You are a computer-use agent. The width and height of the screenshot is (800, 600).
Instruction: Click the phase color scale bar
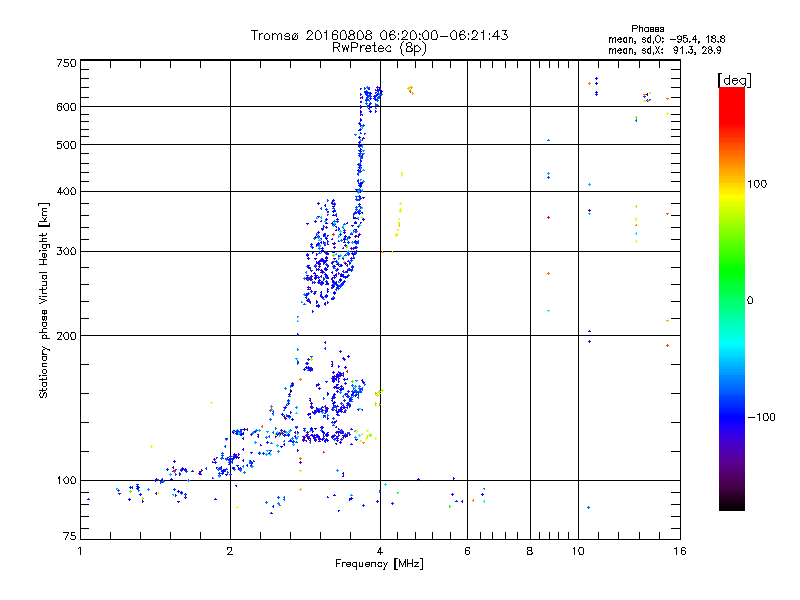(732, 298)
